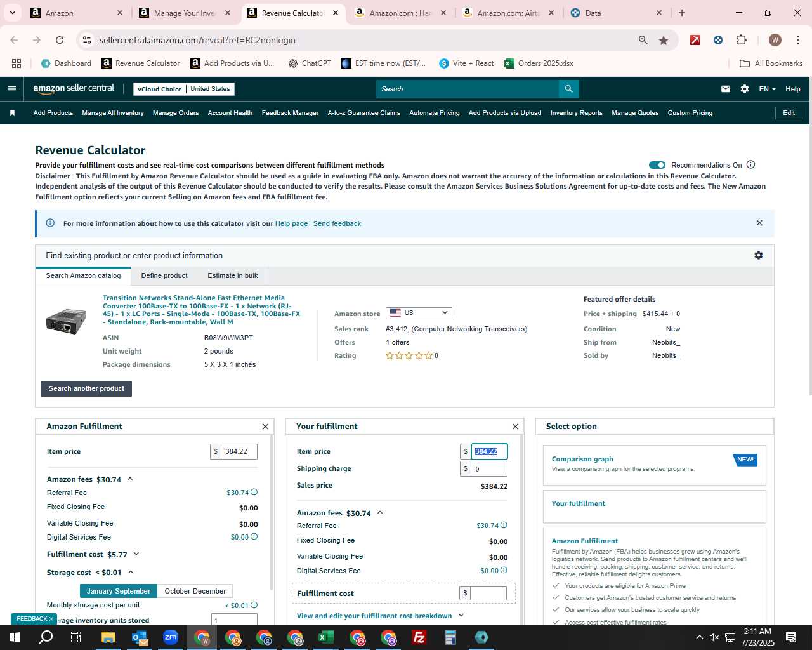Click the Seller Central search box
Image resolution: width=812 pixels, height=650 pixels.
click(x=468, y=89)
